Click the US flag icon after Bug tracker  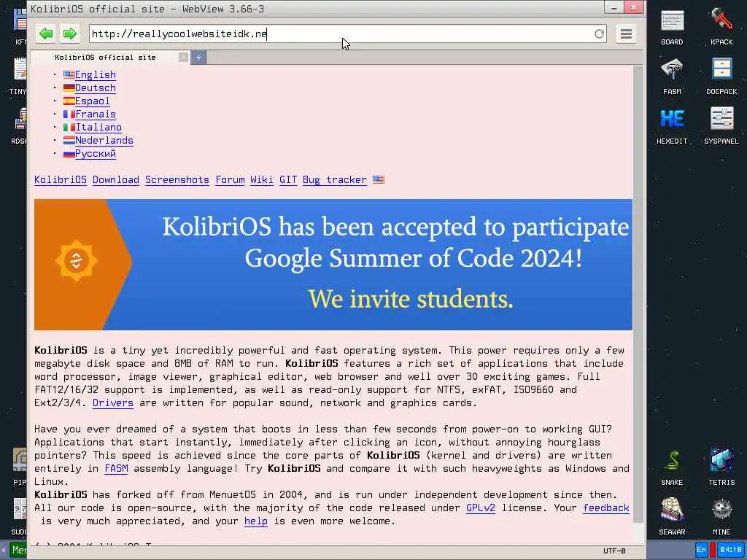pos(379,180)
